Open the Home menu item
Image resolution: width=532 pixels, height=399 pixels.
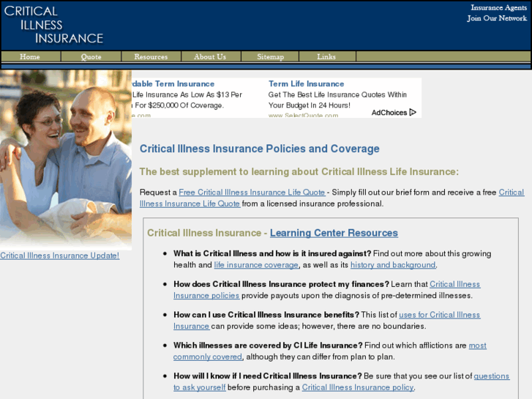point(30,56)
